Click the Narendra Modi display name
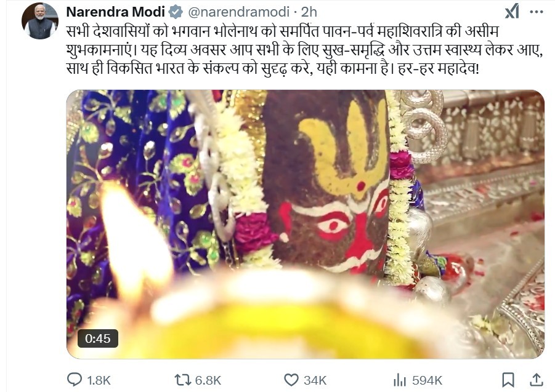Image resolution: width=555 pixels, height=392 pixels. [116, 12]
